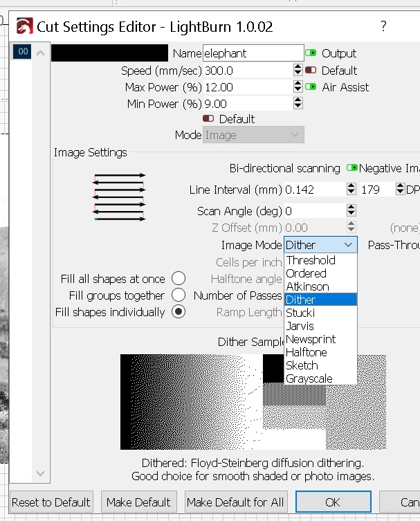420x521 pixels.
Task: Click the black layer color swatch
Action: tap(109, 53)
